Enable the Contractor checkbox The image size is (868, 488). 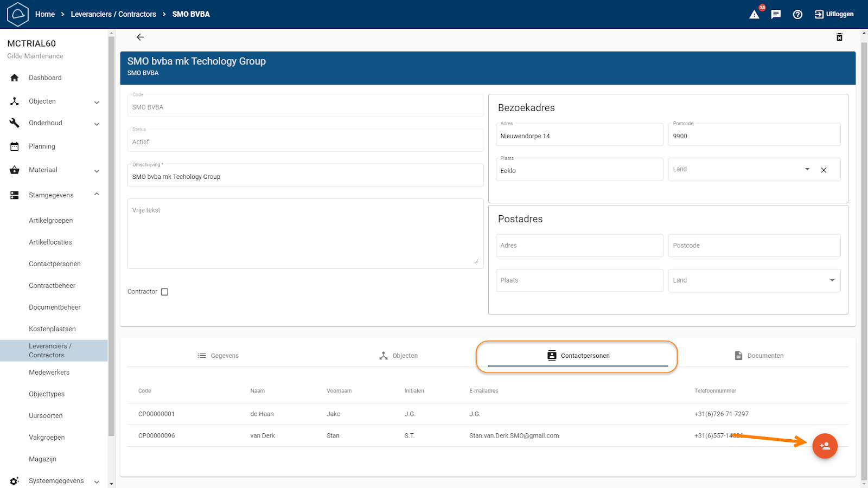point(165,292)
